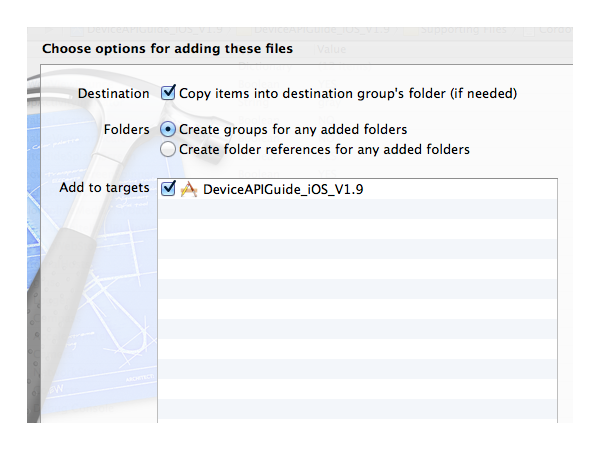Image resolution: width=600 pixels, height=450 pixels.
Task: Click the Create folder references label text
Action: (324, 150)
